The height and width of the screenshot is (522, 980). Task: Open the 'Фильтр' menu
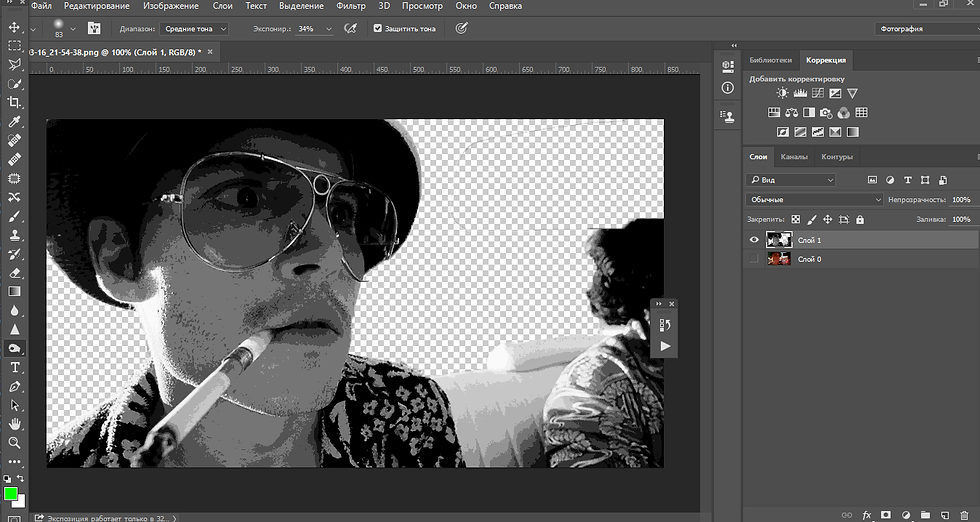(x=351, y=6)
